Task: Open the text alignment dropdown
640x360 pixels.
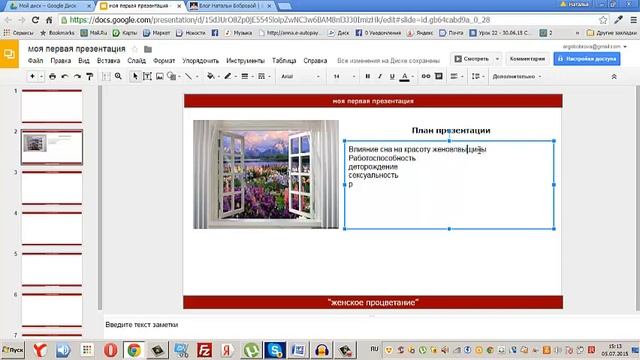Action: point(456,76)
